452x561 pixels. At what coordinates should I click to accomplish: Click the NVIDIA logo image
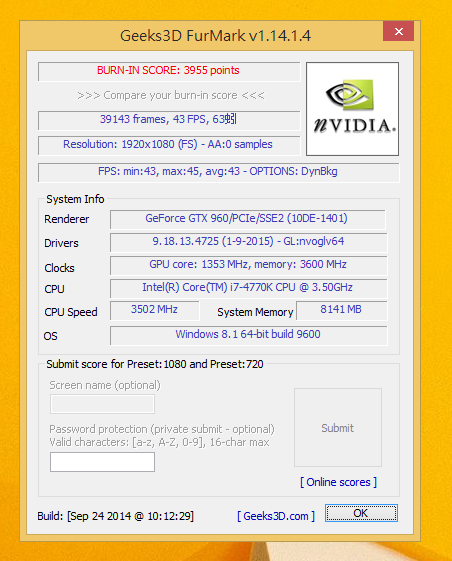click(353, 109)
